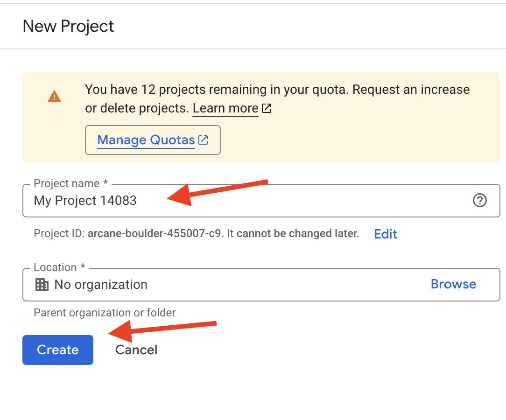506x420 pixels.
Task: Click the organization building icon
Action: click(x=42, y=285)
